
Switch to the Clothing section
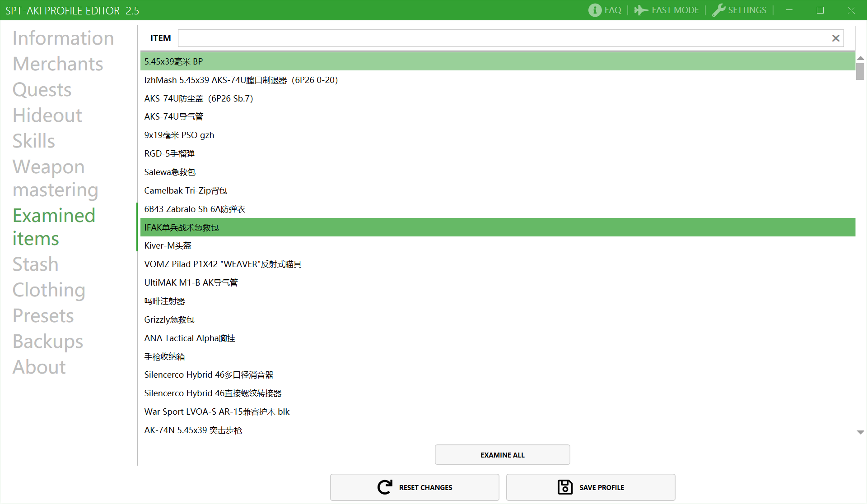click(49, 290)
